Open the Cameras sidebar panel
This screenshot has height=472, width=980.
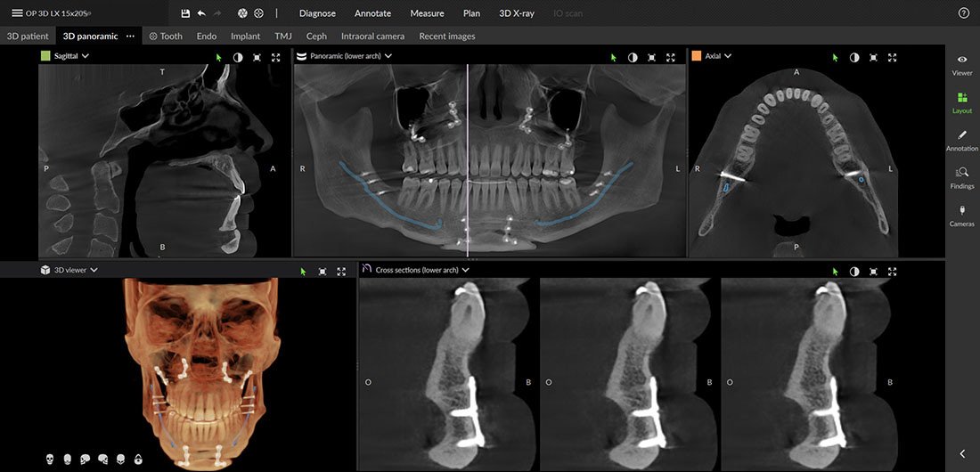coord(962,214)
